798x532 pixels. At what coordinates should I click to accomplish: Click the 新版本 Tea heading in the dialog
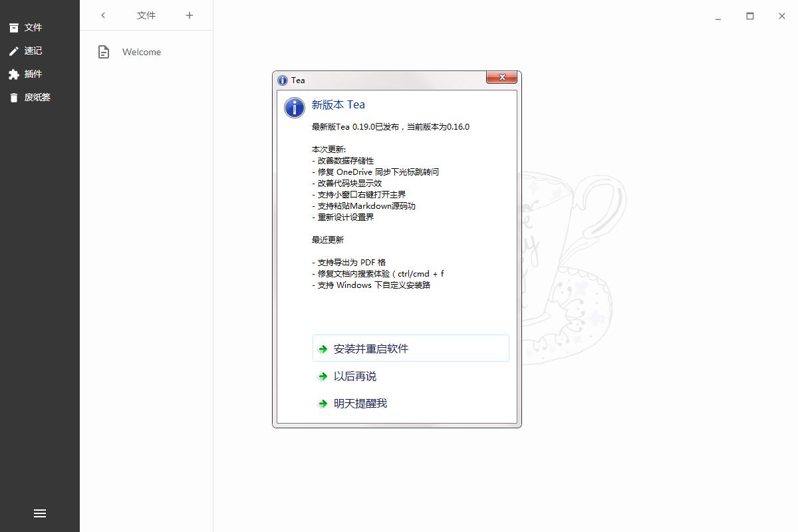point(338,104)
